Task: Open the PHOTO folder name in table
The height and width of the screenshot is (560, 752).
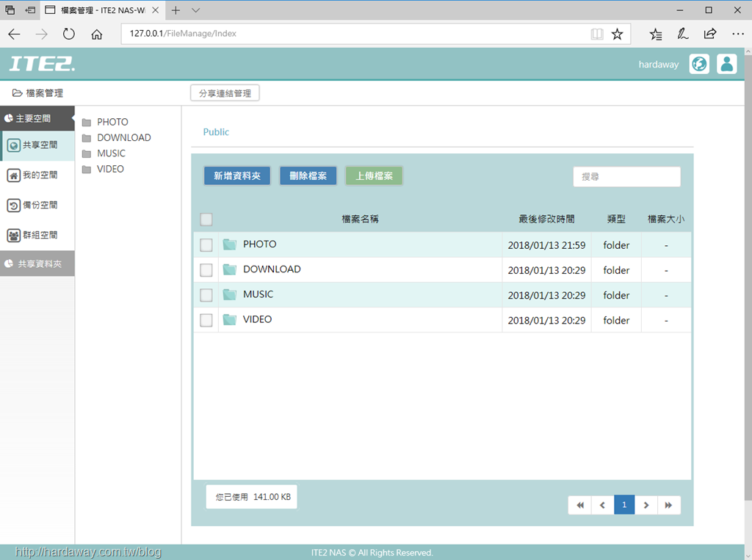Action: point(260,244)
